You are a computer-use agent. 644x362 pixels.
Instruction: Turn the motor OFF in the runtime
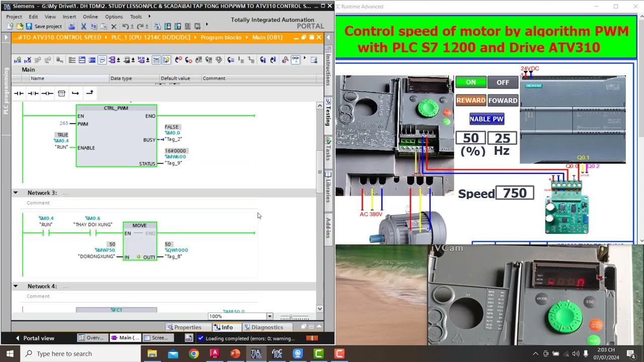(503, 82)
